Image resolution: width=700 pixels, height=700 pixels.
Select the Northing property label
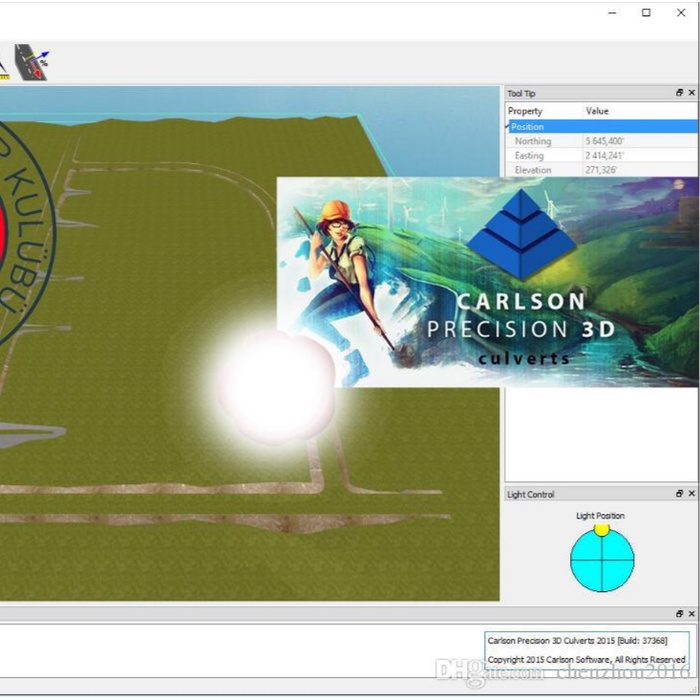(533, 141)
